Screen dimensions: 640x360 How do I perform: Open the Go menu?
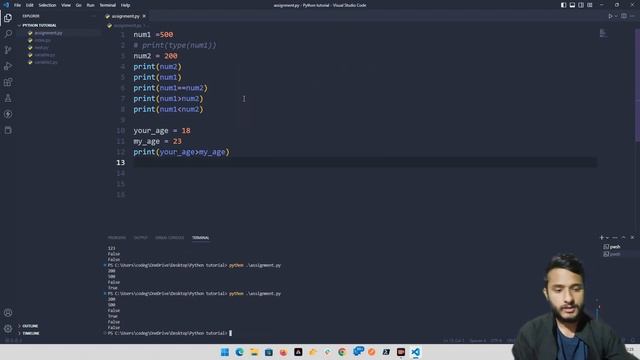pyautogui.click(x=78, y=5)
